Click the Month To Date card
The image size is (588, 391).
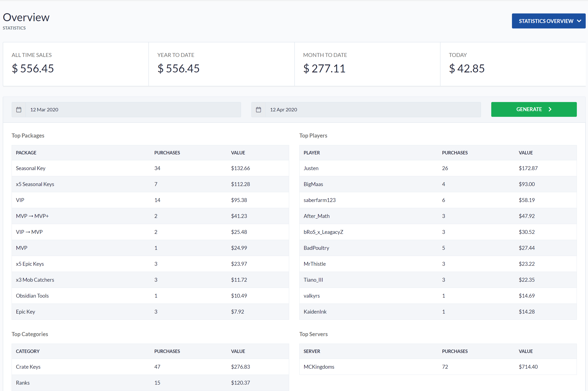pyautogui.click(x=367, y=64)
